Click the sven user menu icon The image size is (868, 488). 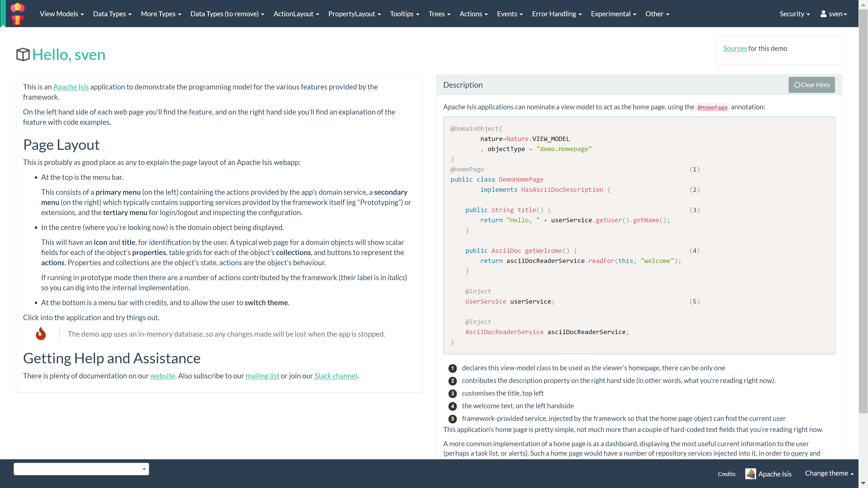tap(823, 14)
